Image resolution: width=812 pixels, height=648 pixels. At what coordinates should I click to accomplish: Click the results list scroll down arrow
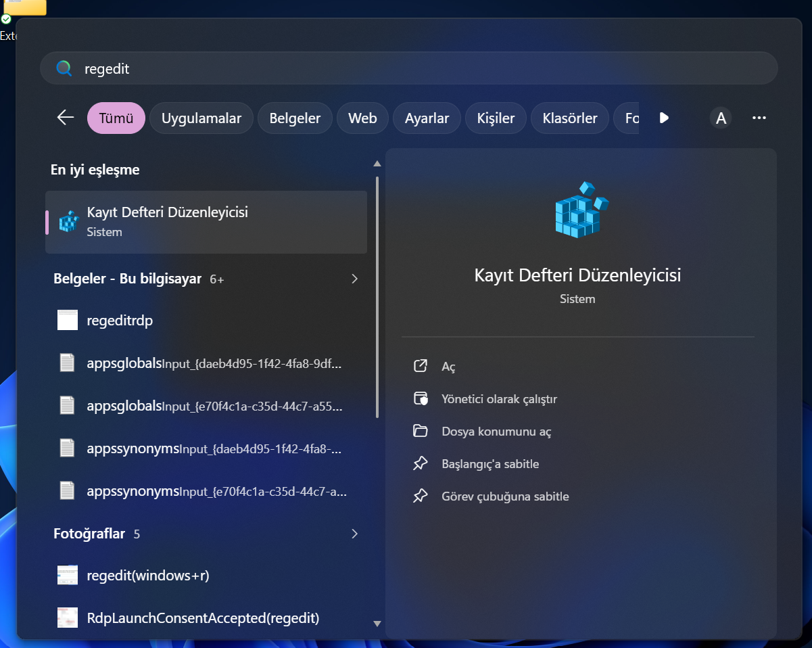(x=377, y=624)
